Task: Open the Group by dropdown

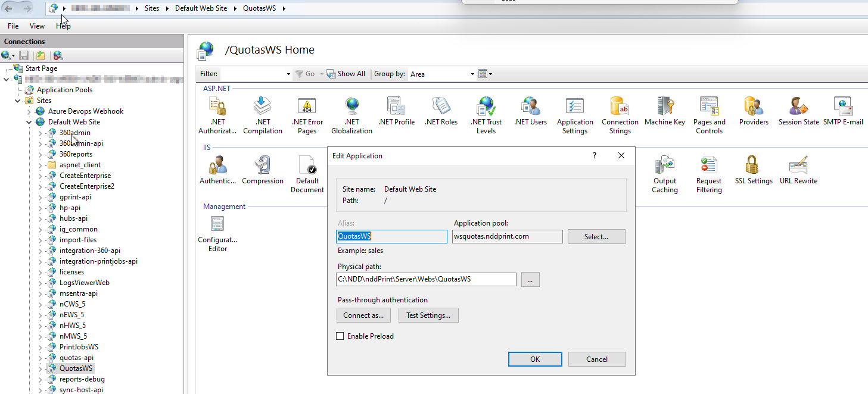Action: [472, 74]
